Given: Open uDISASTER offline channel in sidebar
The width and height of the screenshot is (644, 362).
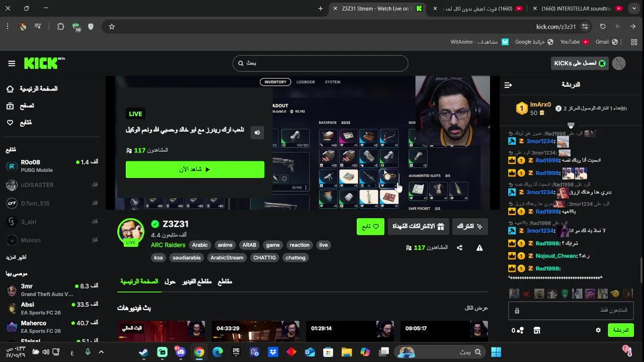Looking at the screenshot, I should [52, 185].
